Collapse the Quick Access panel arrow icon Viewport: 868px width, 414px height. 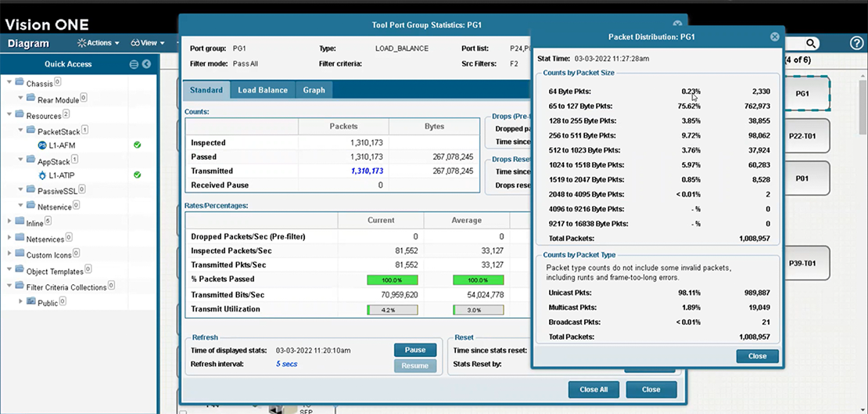click(x=146, y=64)
